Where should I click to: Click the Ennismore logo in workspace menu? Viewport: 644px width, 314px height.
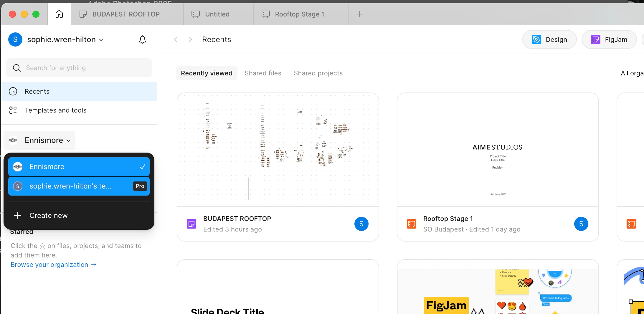18,167
